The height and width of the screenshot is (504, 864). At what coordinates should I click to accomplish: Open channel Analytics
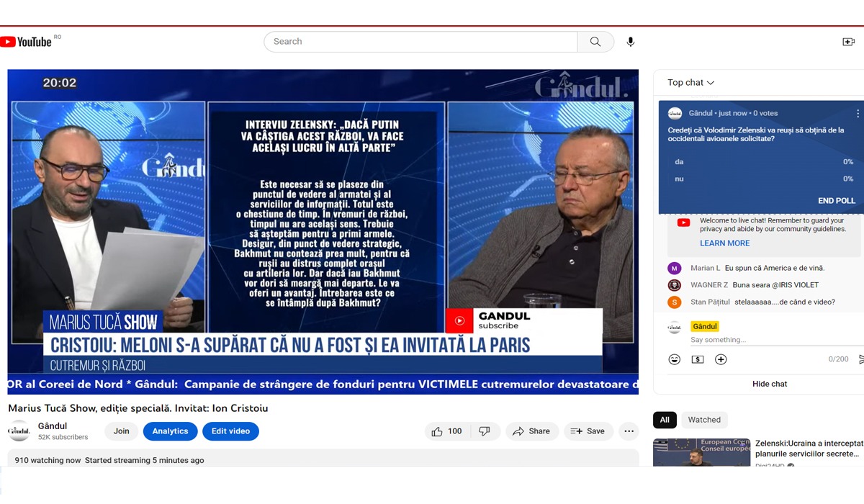pyautogui.click(x=171, y=431)
